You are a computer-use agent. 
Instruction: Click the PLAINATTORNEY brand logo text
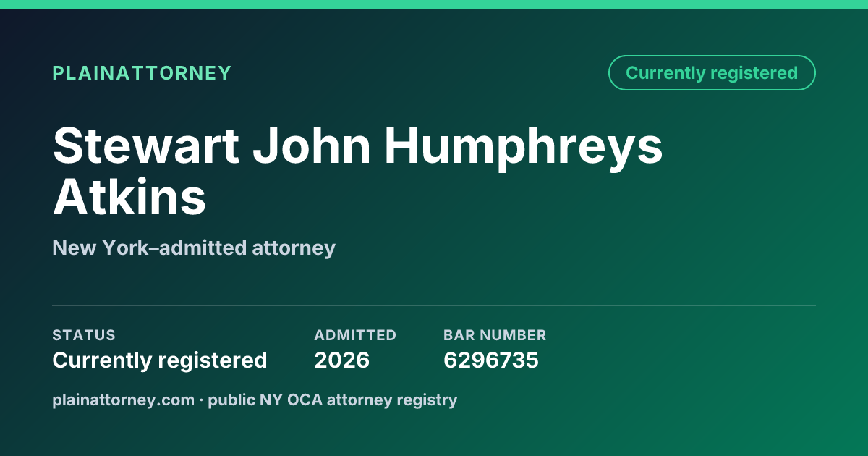point(142,73)
